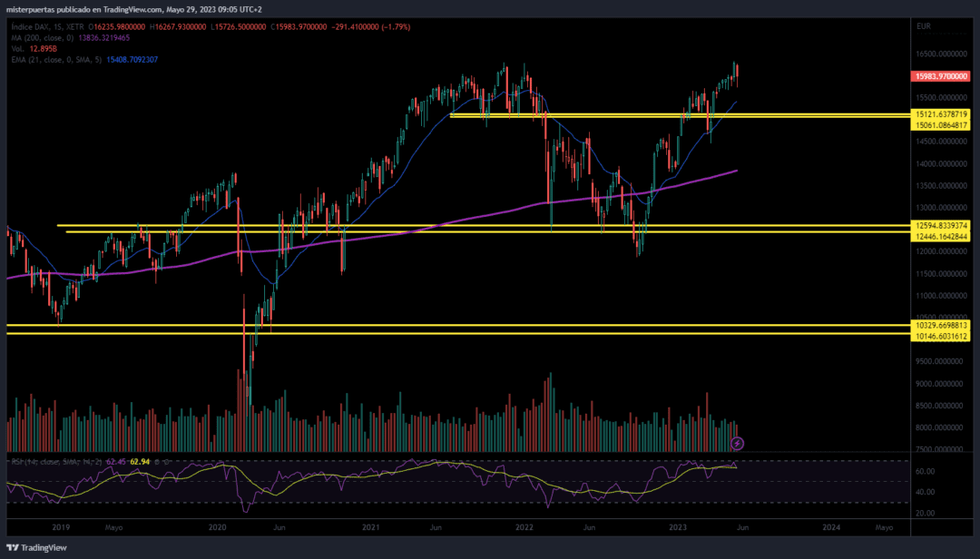Select the 10329.6698813 support level label
980x559 pixels.
pyautogui.click(x=942, y=325)
